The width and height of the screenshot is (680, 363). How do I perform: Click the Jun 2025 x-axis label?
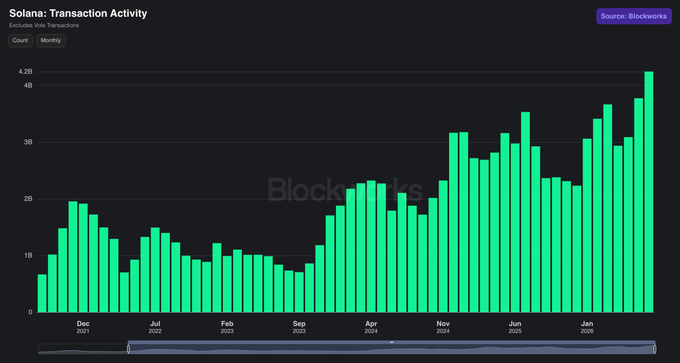[x=515, y=327]
